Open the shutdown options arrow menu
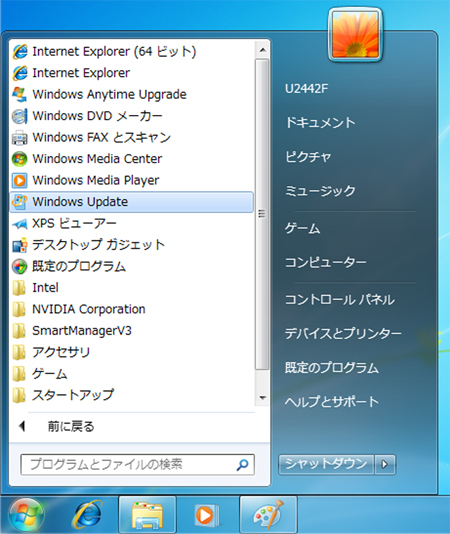 coord(385,464)
